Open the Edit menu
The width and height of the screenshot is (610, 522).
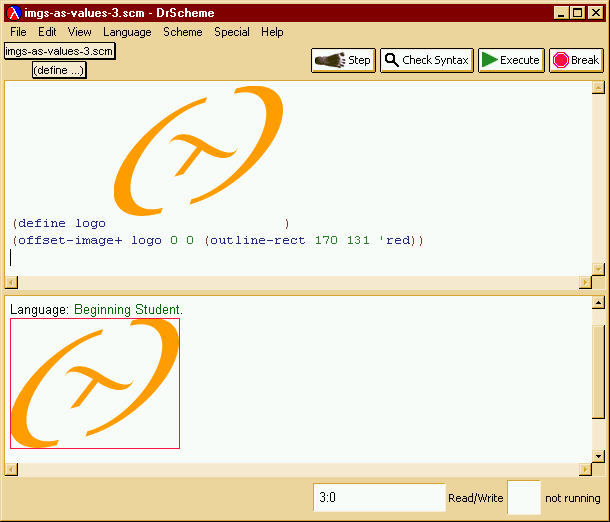click(47, 32)
